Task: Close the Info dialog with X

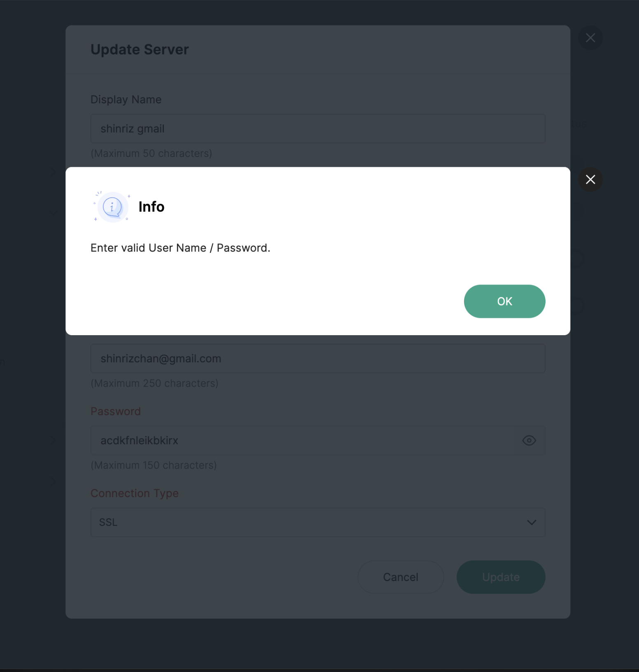Action: click(590, 180)
